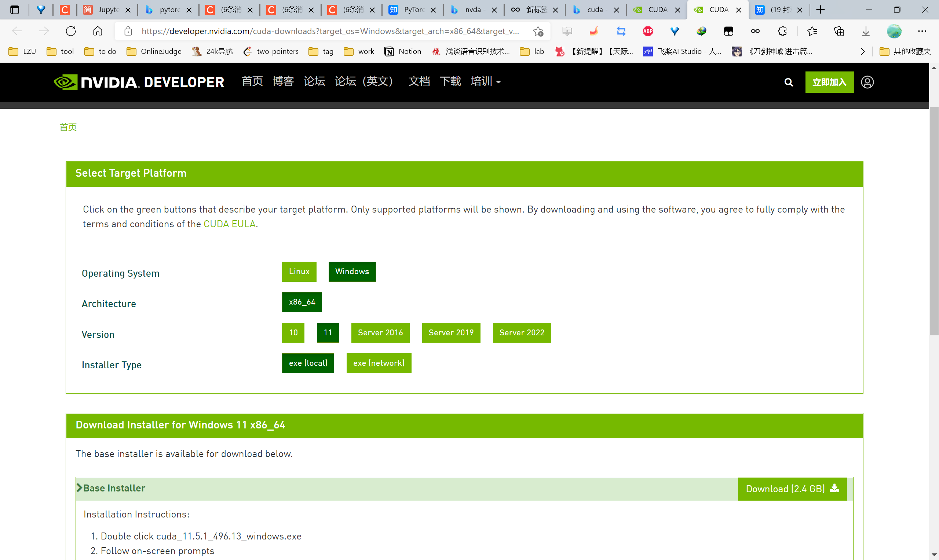Click the NVIDIA site search magnifier icon
Image resolution: width=939 pixels, height=560 pixels.
click(788, 82)
